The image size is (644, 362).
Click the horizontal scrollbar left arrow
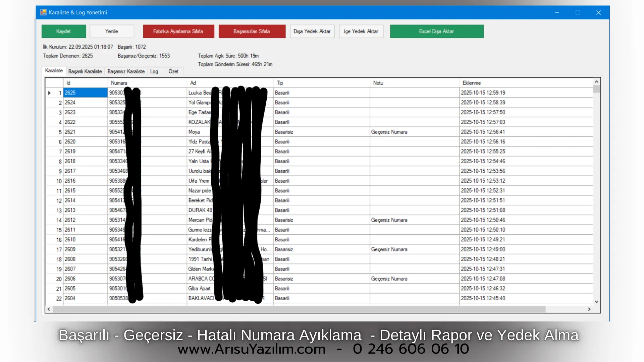[49, 309]
